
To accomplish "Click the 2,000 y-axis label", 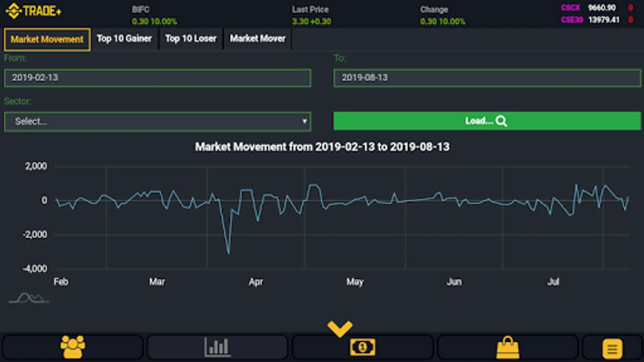I will (x=36, y=166).
